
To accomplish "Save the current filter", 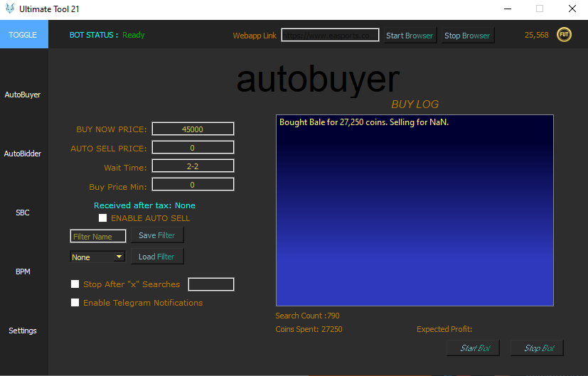I will pos(157,235).
